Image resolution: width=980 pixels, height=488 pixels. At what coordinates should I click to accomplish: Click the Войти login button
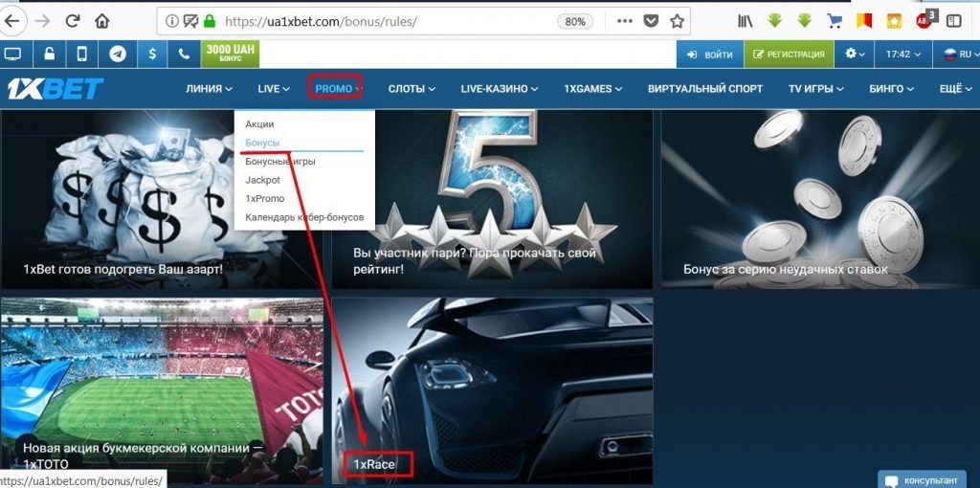[710, 55]
